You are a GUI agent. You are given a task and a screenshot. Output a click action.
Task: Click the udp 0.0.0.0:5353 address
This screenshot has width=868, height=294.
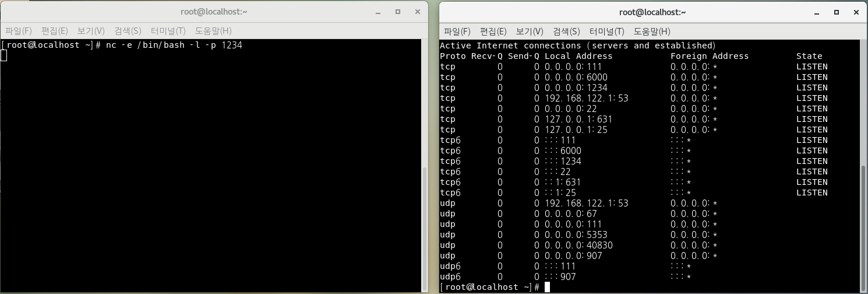576,235
